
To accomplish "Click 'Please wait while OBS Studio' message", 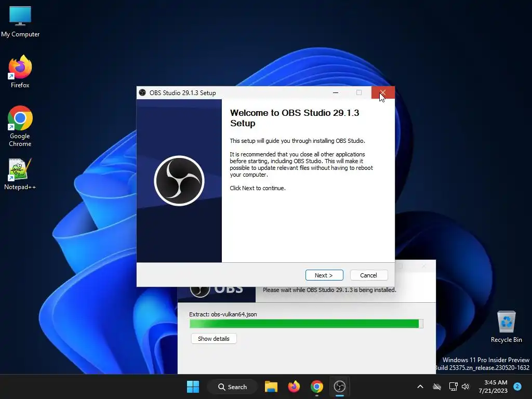I will click(x=329, y=290).
